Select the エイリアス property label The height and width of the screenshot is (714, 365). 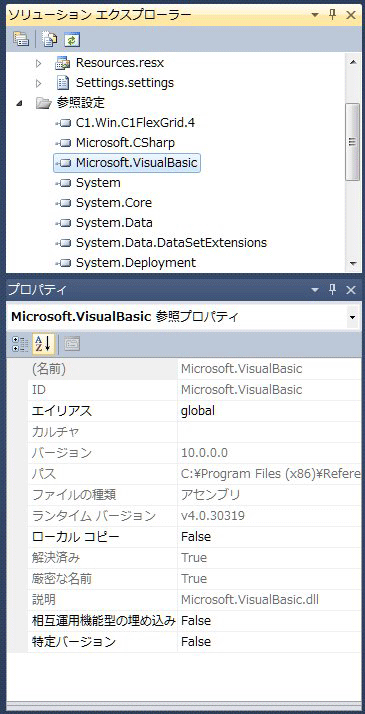pos(61,411)
